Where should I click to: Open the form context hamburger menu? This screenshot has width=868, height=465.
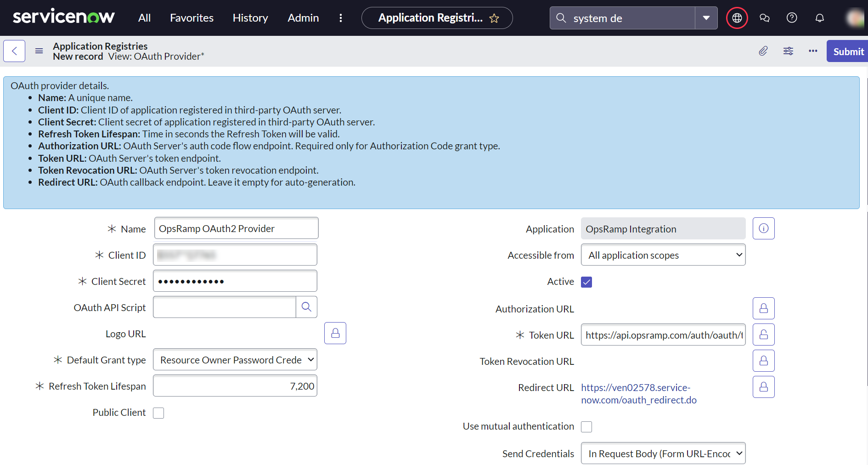(x=39, y=51)
